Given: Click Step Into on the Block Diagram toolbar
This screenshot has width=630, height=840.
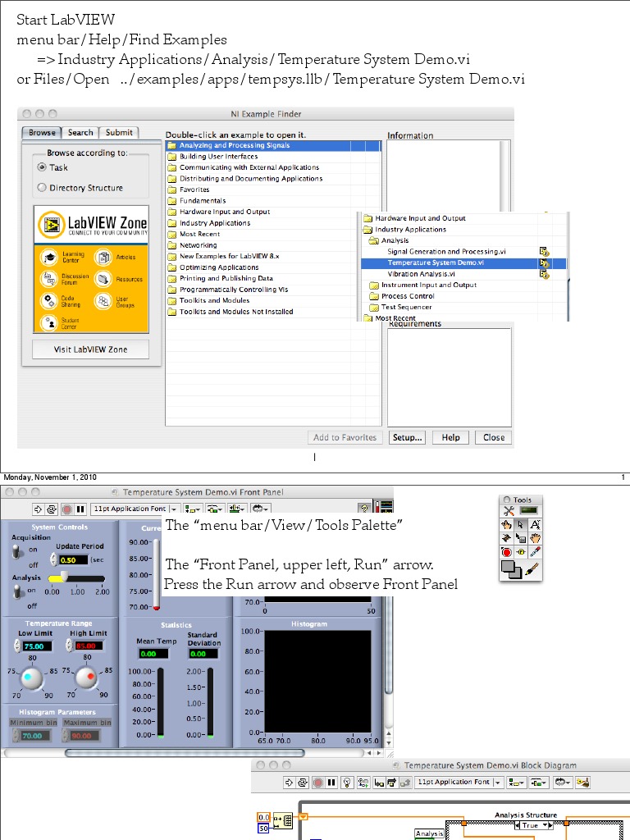Looking at the screenshot, I should [x=379, y=783].
